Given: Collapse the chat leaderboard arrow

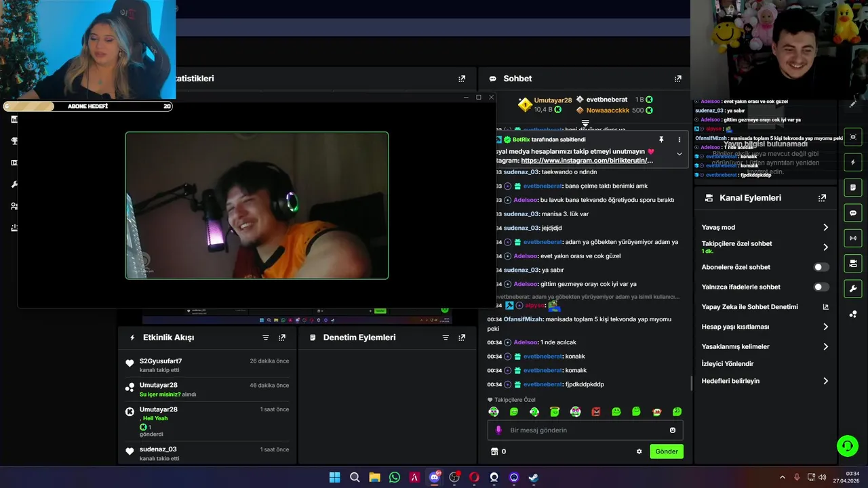Looking at the screenshot, I should tap(585, 123).
